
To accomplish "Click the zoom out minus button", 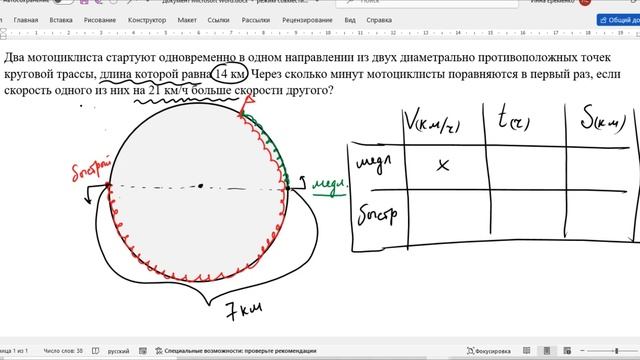I will 582,351.
